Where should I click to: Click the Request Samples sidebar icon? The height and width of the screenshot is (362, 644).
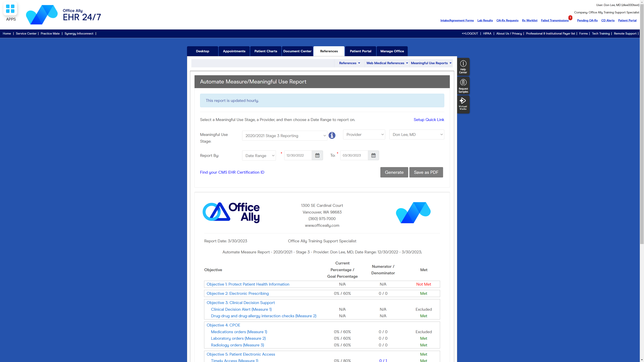click(463, 85)
